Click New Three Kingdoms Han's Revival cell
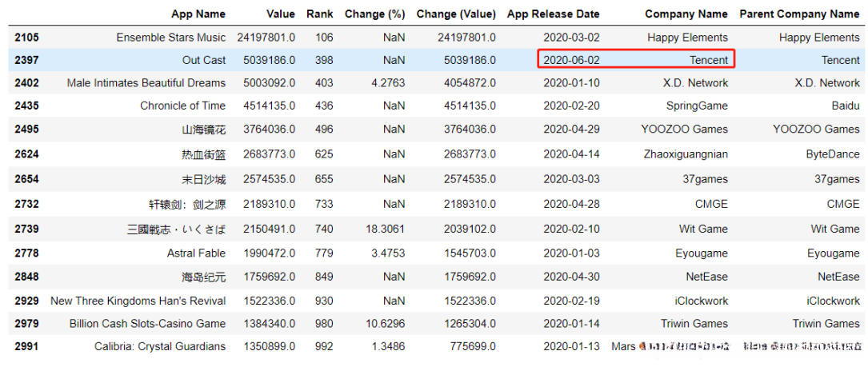Screen dimensions: 868x367 138,301
